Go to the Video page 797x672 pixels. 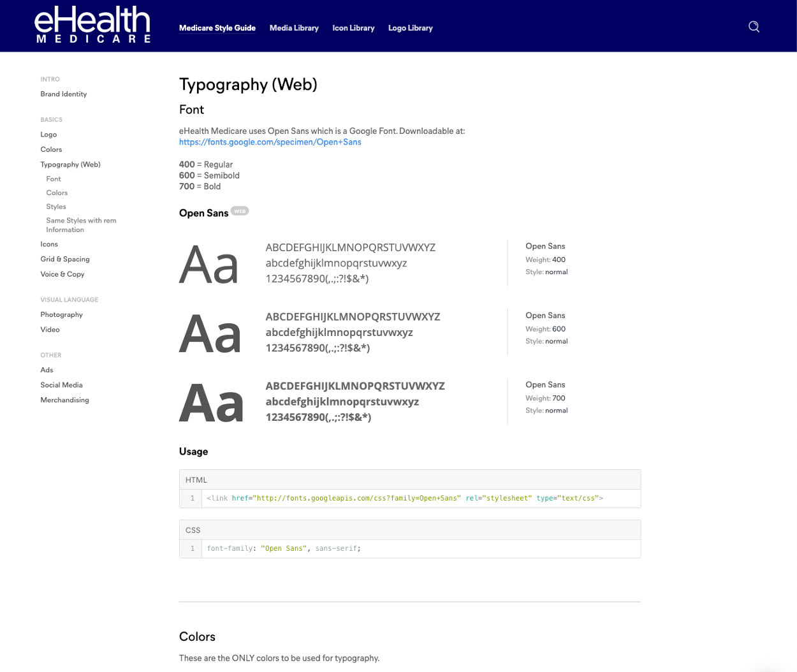point(50,330)
